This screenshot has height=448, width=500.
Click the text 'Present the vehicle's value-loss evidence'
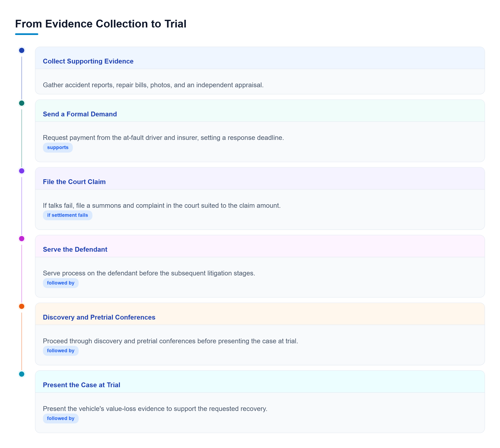click(104, 409)
